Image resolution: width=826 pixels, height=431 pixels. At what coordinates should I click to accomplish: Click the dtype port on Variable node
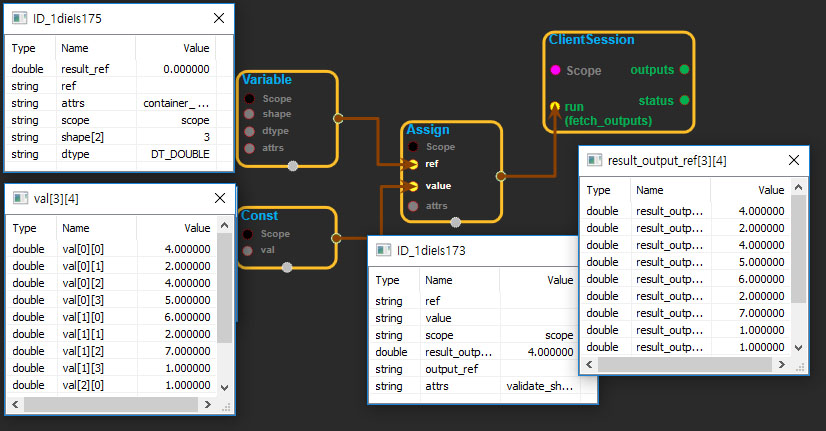[x=249, y=130]
